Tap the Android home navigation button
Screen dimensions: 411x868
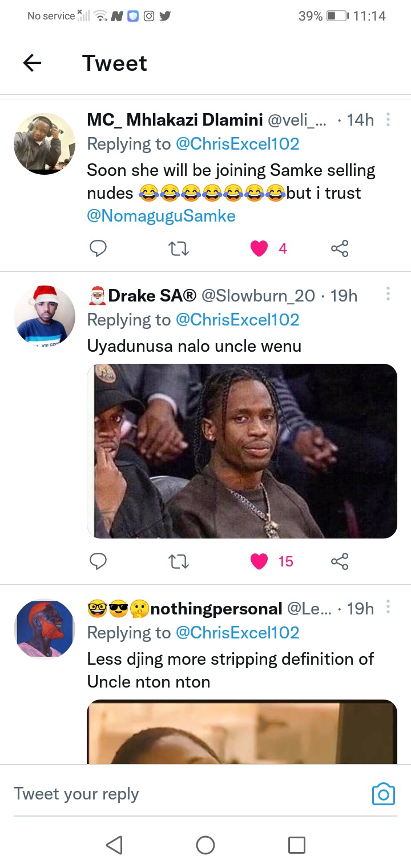click(205, 845)
